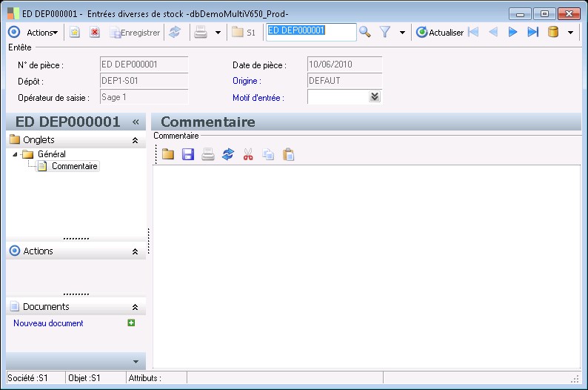Click the printer icon in Commentaire toolbar
Image resolution: width=588 pixels, height=390 pixels.
208,154
